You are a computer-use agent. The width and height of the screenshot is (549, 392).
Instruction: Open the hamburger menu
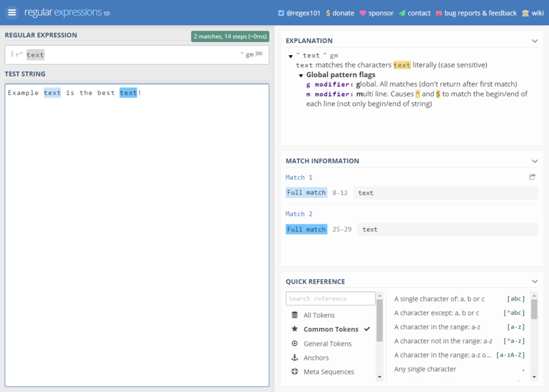[x=12, y=13]
